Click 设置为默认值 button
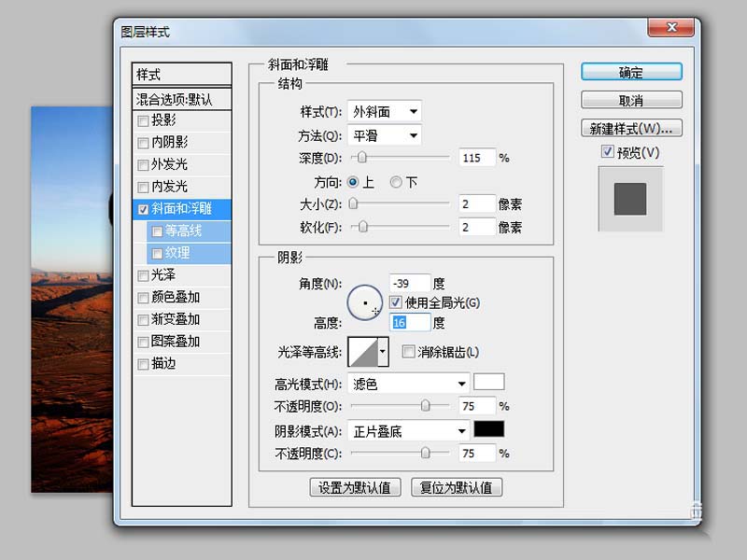Screen dimensions: 747x560 point(355,487)
